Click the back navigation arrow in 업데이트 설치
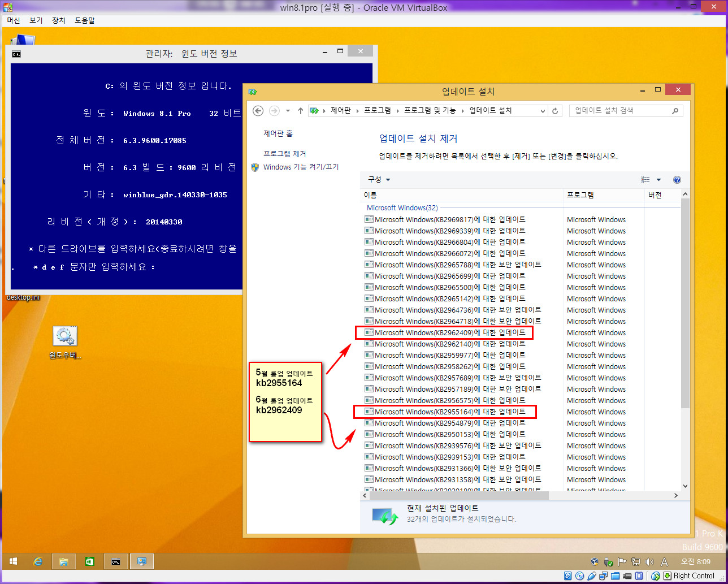 tap(258, 111)
